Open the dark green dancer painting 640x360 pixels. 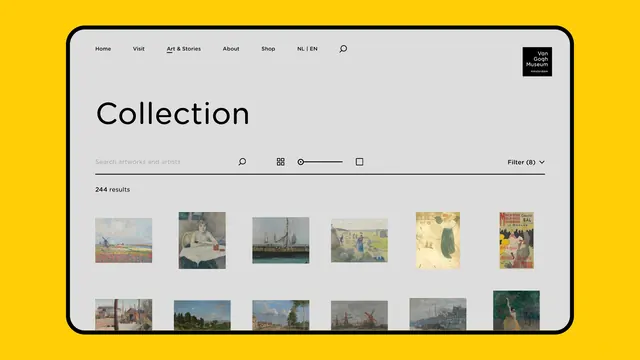(516, 310)
